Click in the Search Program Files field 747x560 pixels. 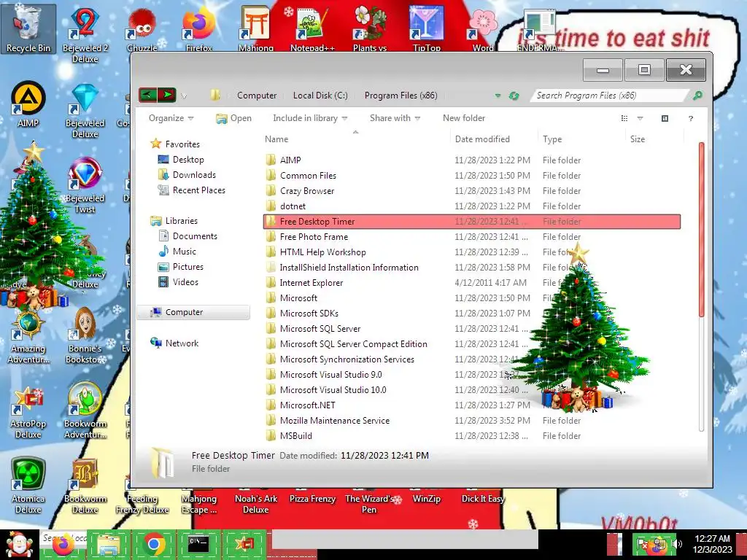point(610,96)
